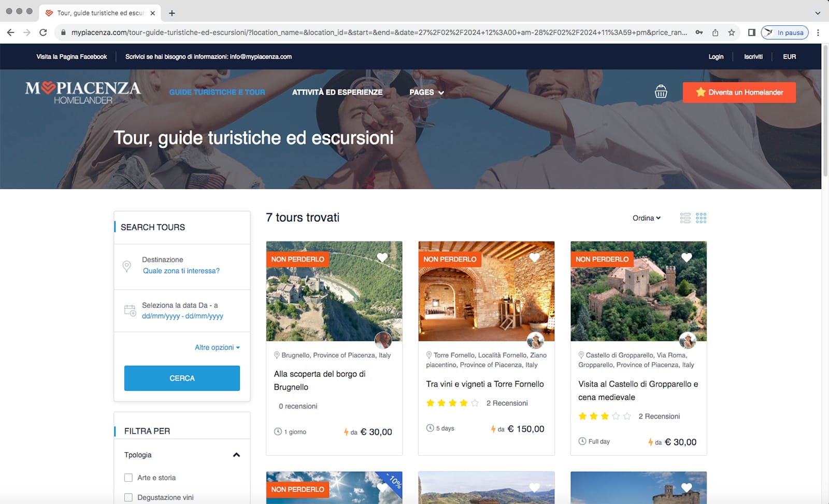
Task: Click the destination map pin icon
Action: (126, 266)
